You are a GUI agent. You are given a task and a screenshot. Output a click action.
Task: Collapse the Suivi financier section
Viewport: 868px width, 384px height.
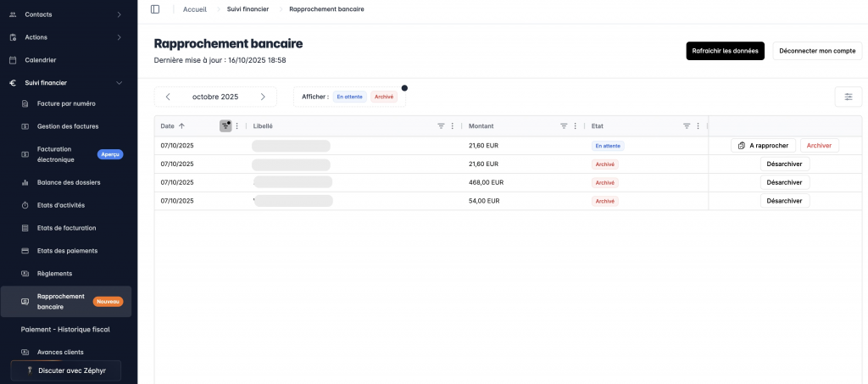(x=119, y=83)
